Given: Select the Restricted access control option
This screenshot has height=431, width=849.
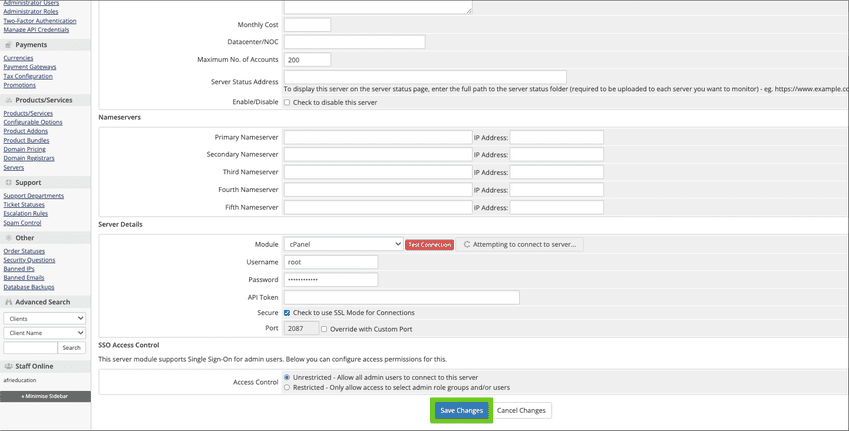Looking at the screenshot, I should point(288,387).
